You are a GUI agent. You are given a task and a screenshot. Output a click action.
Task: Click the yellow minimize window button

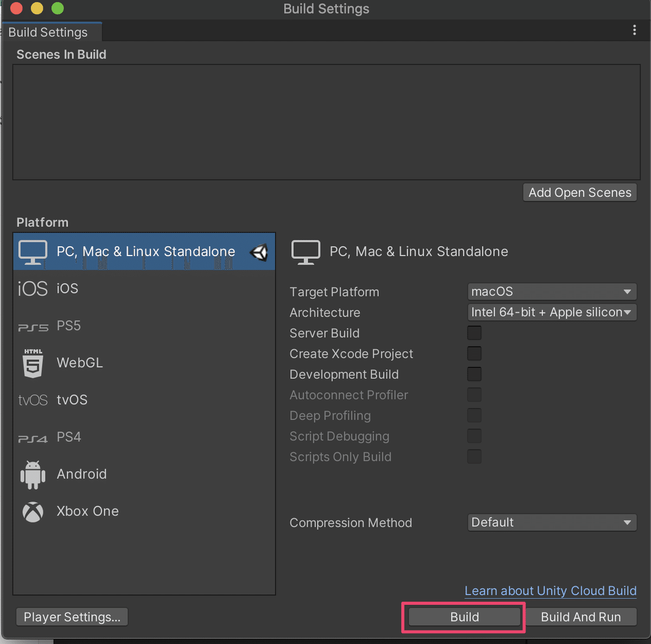click(37, 8)
